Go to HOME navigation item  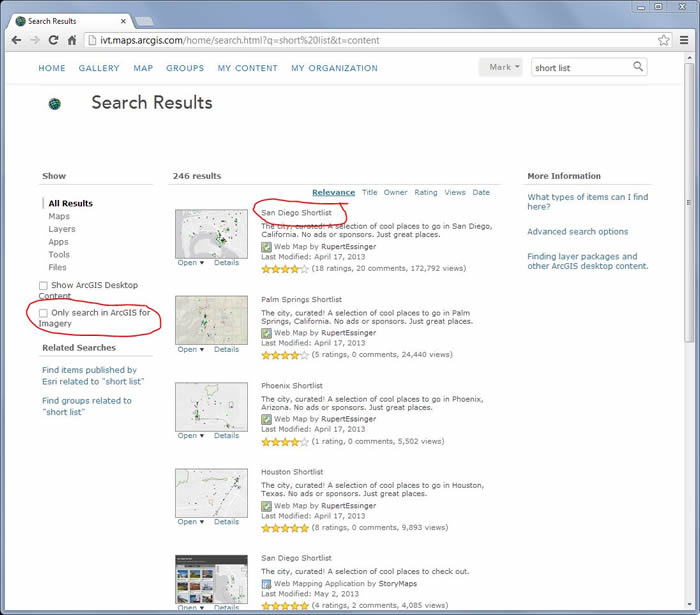point(52,68)
